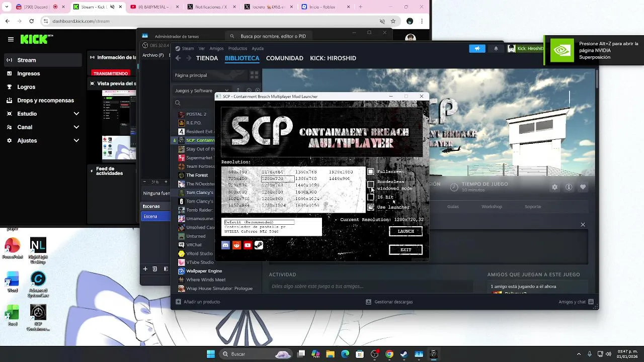Add game to favorites heart icon
This screenshot has width=644, height=362.
[583, 187]
